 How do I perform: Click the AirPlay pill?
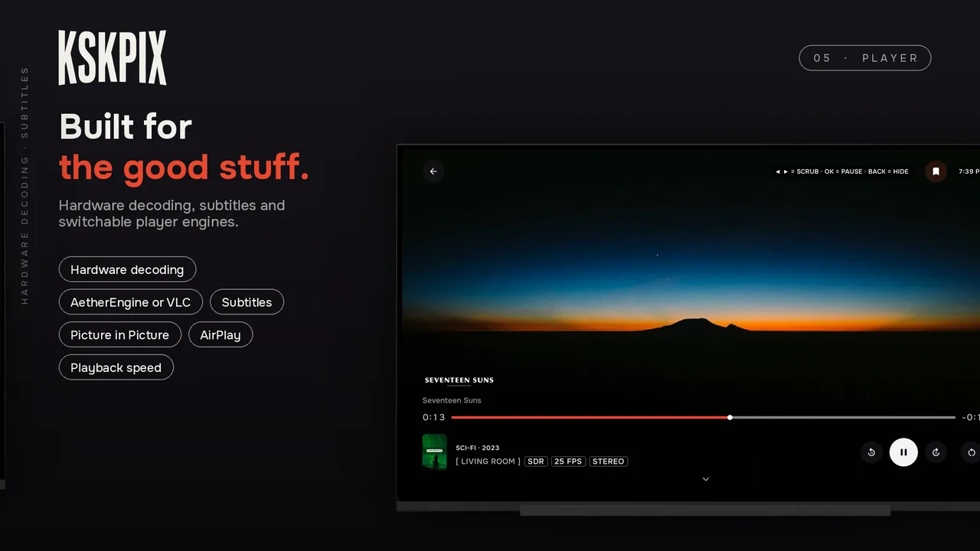pyautogui.click(x=220, y=335)
